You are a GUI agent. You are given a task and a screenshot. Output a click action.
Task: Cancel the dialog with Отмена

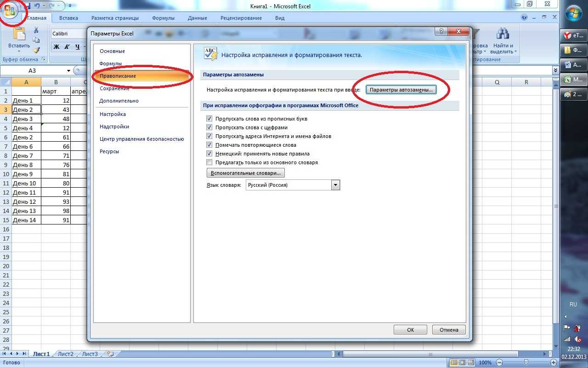pyautogui.click(x=449, y=329)
